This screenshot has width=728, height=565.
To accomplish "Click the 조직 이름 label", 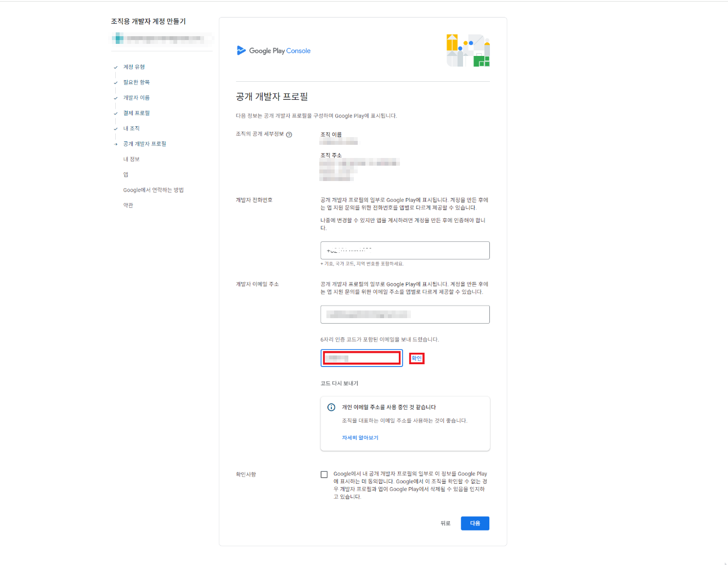I will 331,134.
